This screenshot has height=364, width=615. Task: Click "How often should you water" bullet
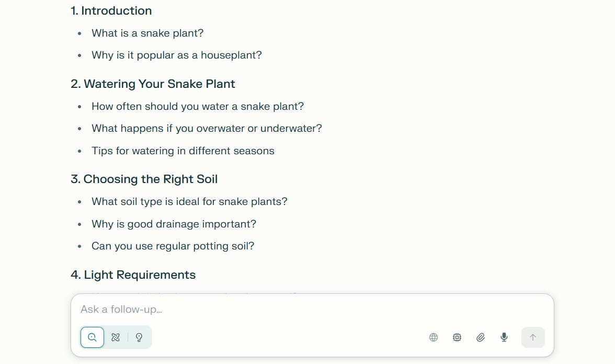click(197, 106)
